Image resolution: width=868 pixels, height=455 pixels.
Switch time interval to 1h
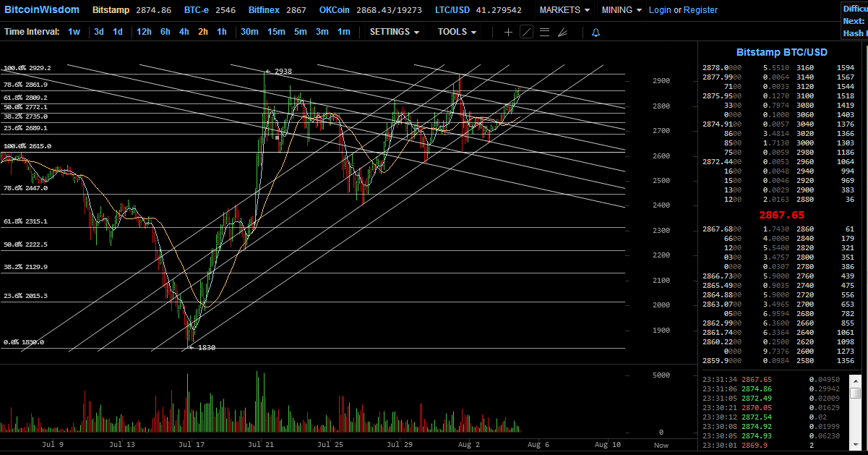pyautogui.click(x=222, y=32)
